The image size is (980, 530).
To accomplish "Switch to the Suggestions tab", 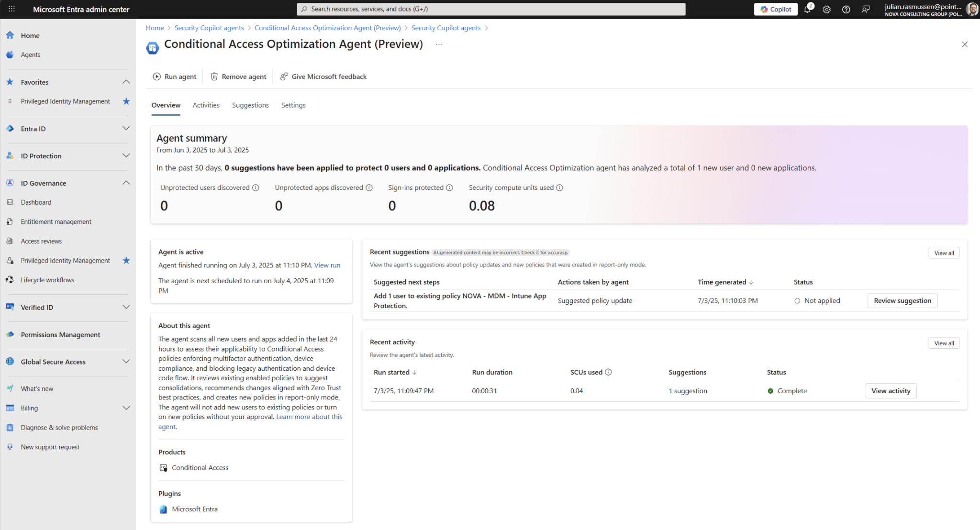I will point(250,105).
